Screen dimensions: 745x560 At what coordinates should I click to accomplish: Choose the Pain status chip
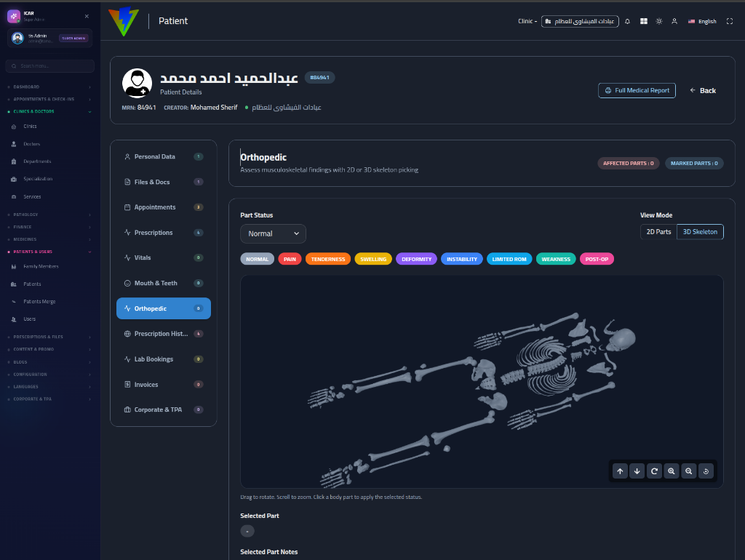pyautogui.click(x=290, y=260)
